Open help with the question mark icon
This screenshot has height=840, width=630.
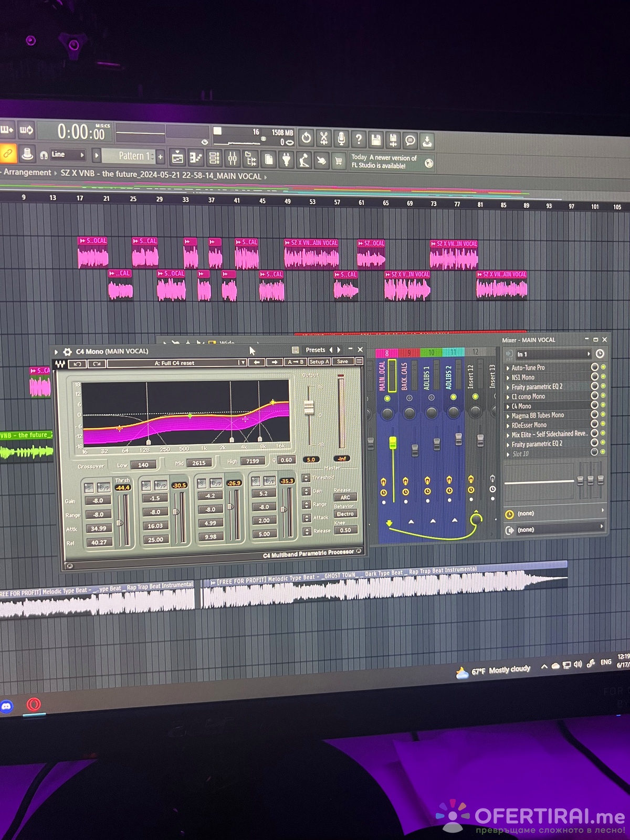coord(359,139)
